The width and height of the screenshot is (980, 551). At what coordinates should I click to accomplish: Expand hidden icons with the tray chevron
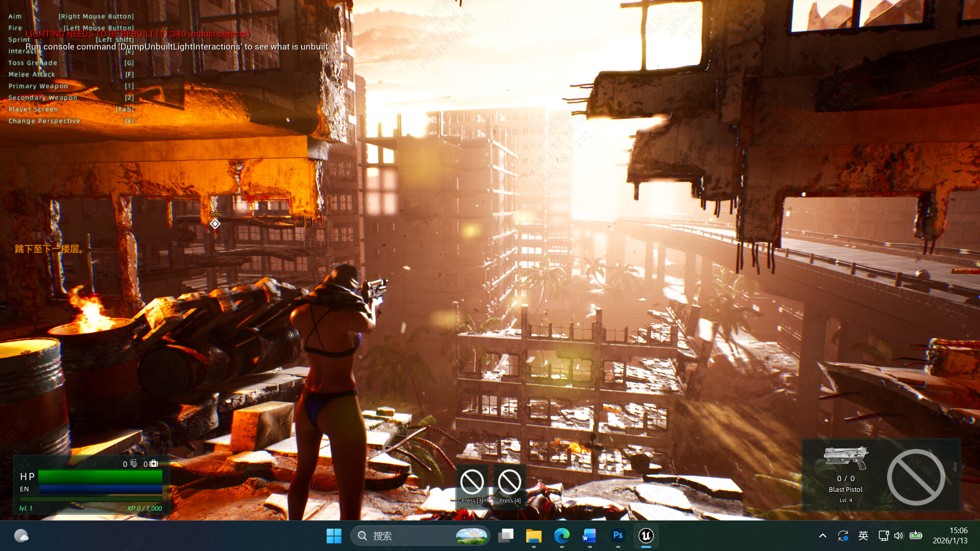click(823, 536)
